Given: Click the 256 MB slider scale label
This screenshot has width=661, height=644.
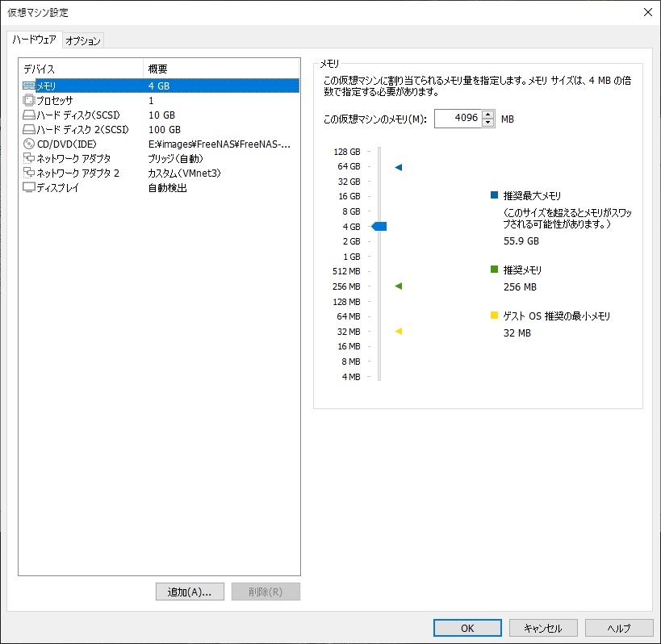Looking at the screenshot, I should pyautogui.click(x=346, y=286).
